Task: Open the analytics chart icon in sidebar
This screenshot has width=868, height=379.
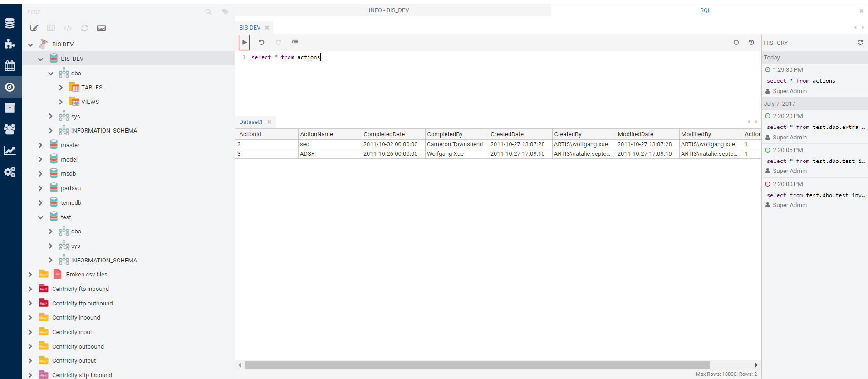Action: [10, 151]
